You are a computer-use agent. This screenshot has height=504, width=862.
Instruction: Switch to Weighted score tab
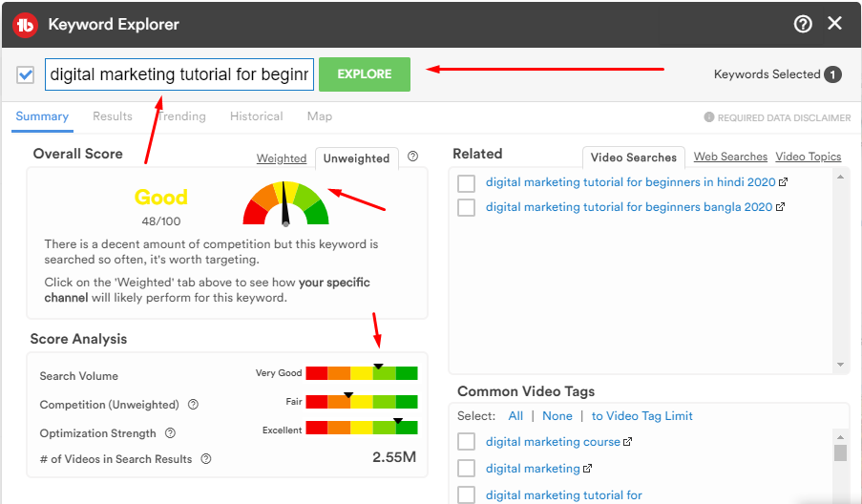(x=282, y=158)
